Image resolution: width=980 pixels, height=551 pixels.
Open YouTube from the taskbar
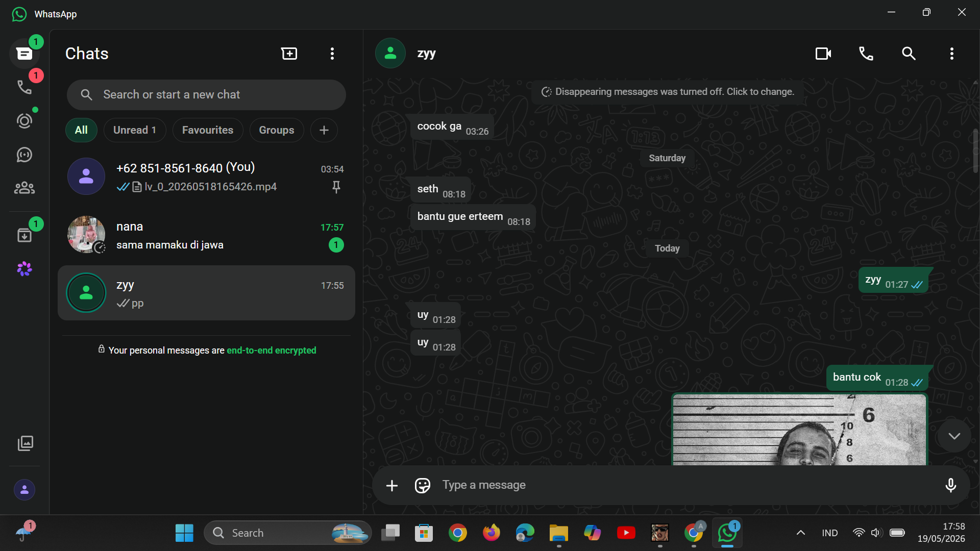tap(626, 533)
